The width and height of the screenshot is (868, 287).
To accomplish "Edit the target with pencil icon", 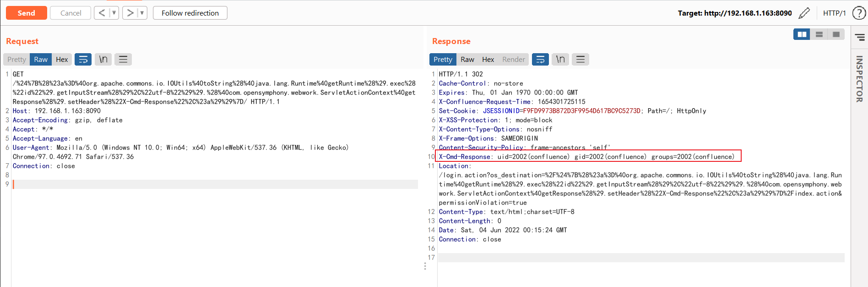I will (804, 13).
